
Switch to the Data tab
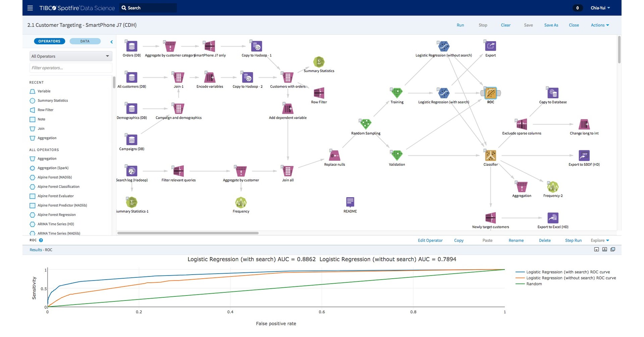(x=85, y=41)
